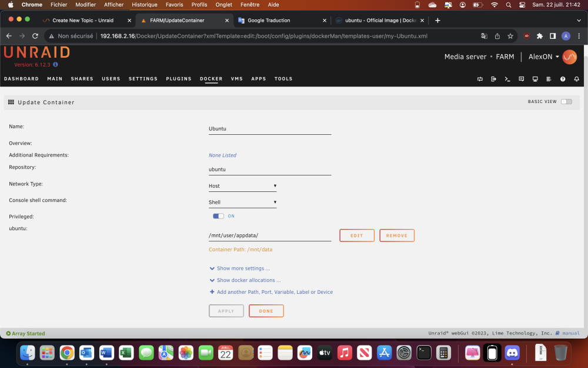
Task: Click the system info monitor icon
Action: pyautogui.click(x=535, y=79)
